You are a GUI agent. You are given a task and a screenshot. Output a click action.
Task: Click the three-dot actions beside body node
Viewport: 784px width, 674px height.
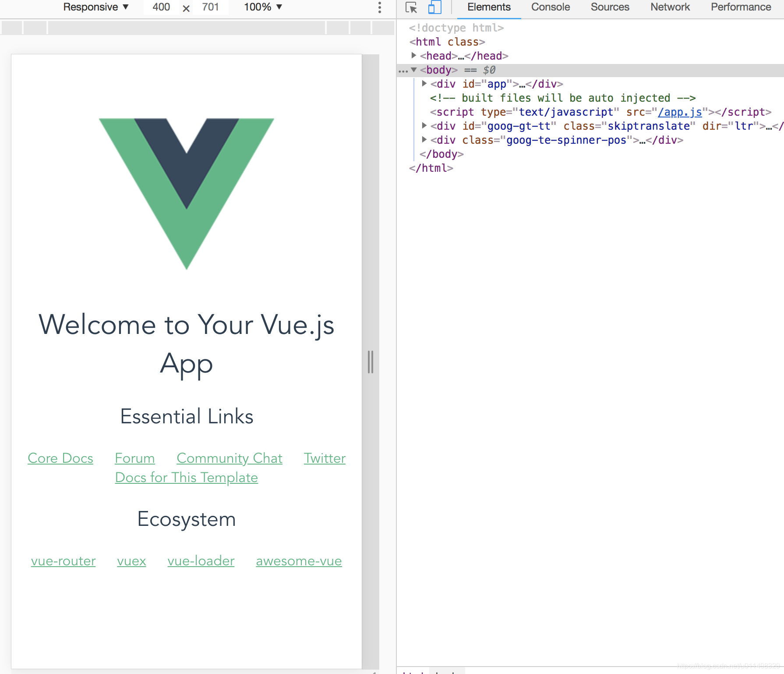403,71
